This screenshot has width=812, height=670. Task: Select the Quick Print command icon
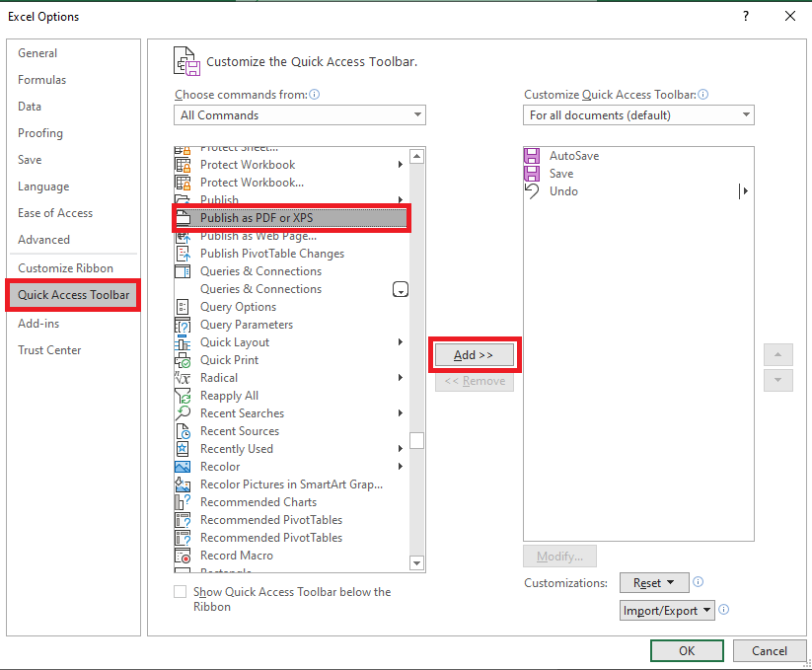click(x=183, y=360)
